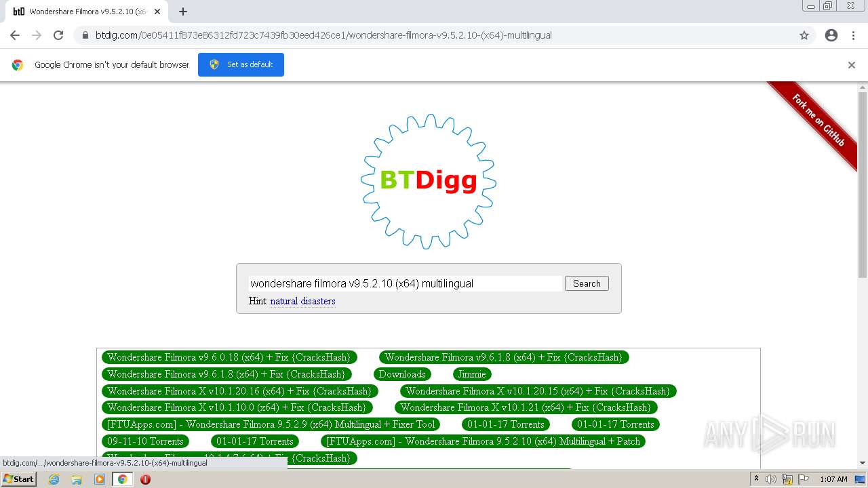Open second-row Filmora v9.6.1.8 + Fix tag
Screen dimensions: 868x488
tap(226, 374)
